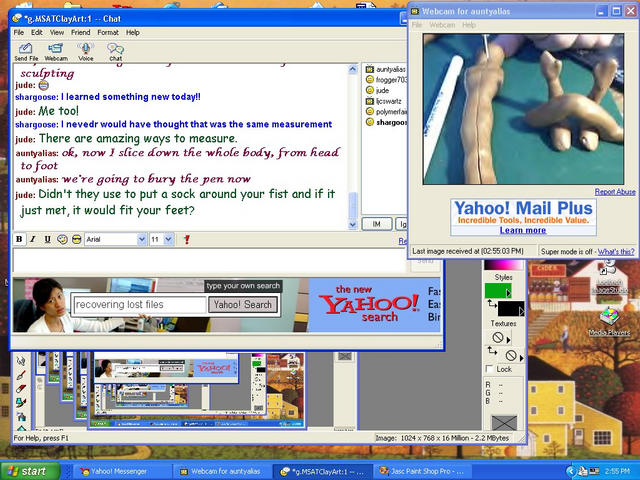Toggle italic text formatting
Image resolution: width=640 pixels, height=480 pixels.
tap(33, 239)
